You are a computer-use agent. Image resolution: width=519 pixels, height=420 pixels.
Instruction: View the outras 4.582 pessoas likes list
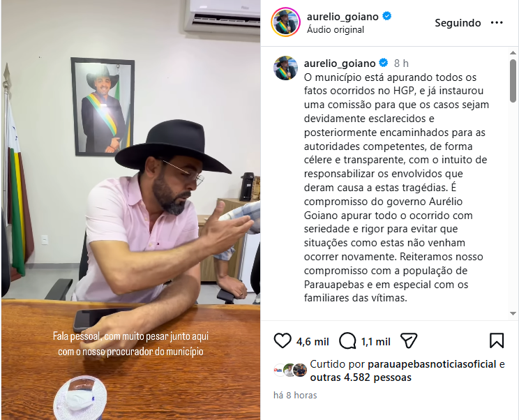click(x=361, y=377)
